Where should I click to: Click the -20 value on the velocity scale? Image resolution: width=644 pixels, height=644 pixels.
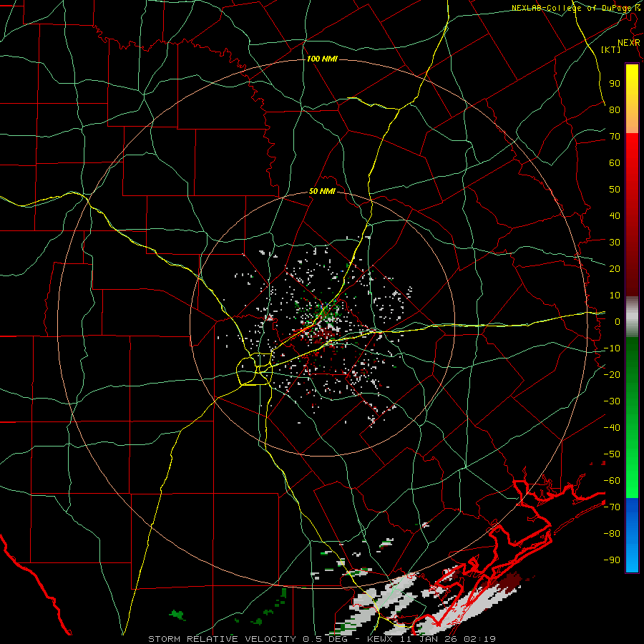point(612,374)
